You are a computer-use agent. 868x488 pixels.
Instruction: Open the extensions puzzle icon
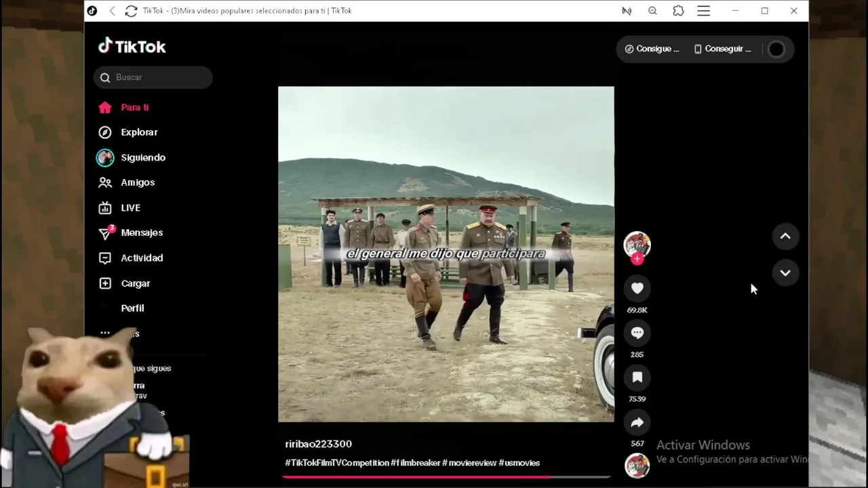tap(678, 11)
